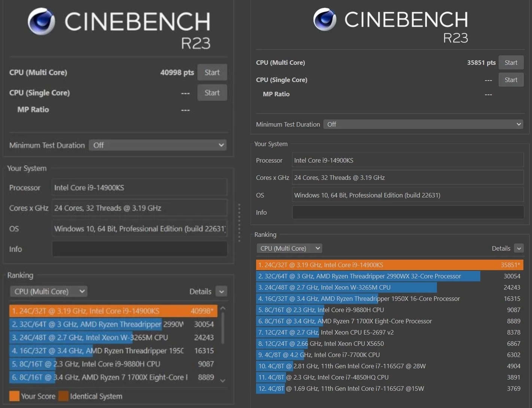This screenshot has height=408, width=532.
Task: Open the Minimum Test Duration dropdown in the right window
Action: pyautogui.click(x=423, y=124)
